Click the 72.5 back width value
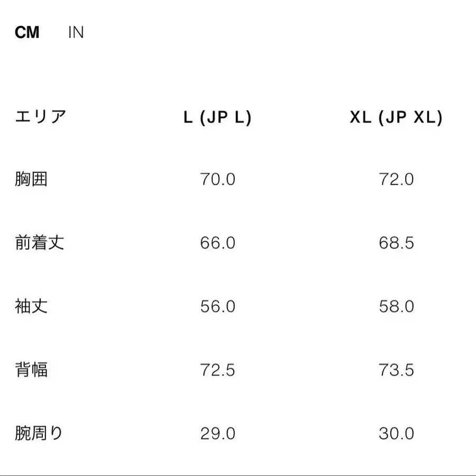Image resolution: width=476 pixels, height=476 pixels. point(217,370)
